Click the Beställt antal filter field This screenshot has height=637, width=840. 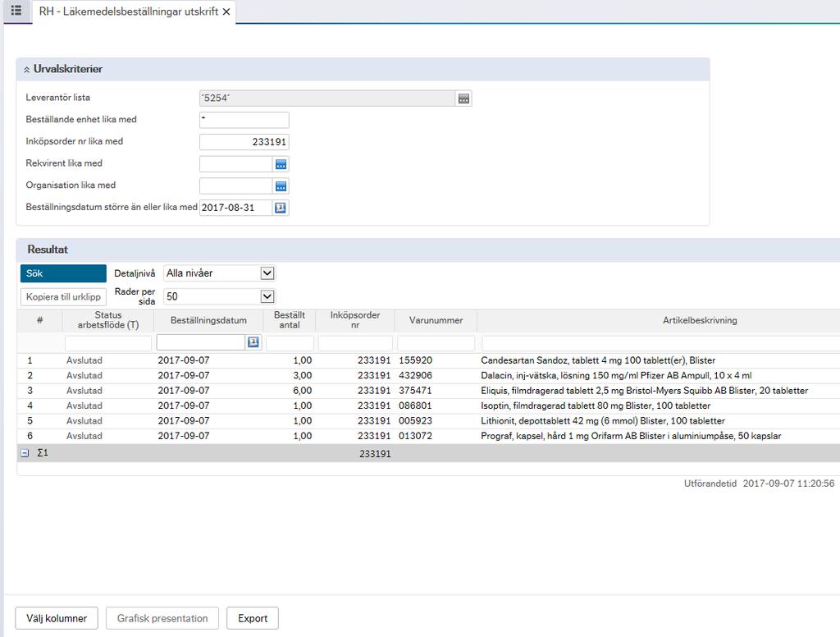[290, 342]
